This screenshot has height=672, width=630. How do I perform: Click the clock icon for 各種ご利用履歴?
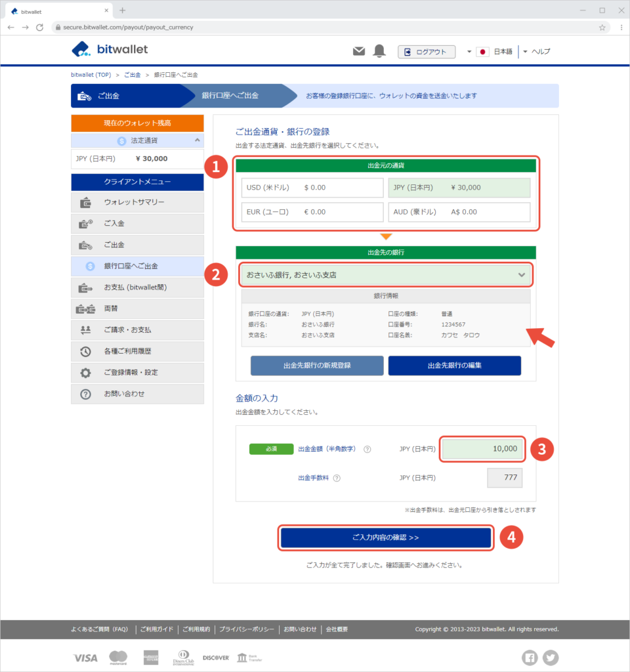[x=86, y=352]
